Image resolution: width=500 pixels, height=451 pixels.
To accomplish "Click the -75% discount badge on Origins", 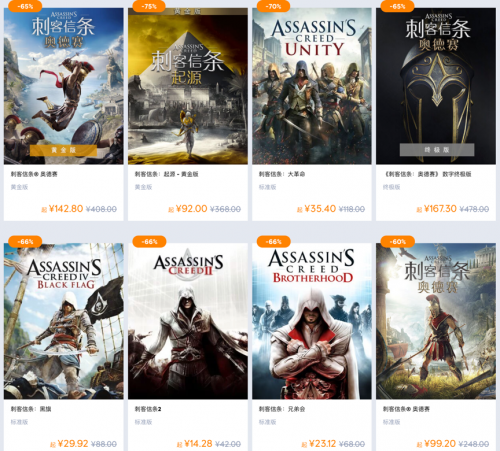I will pos(149,6).
